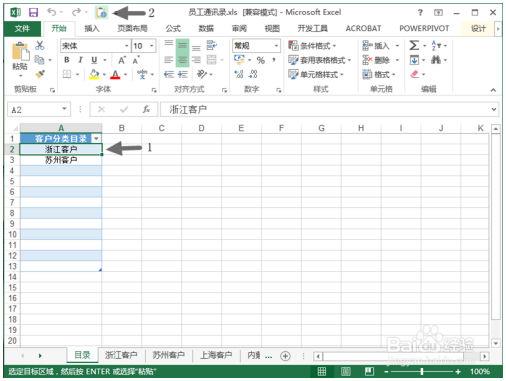Click the Find and Select binoculars
The height and width of the screenshot is (381, 506).
pyautogui.click(x=436, y=60)
